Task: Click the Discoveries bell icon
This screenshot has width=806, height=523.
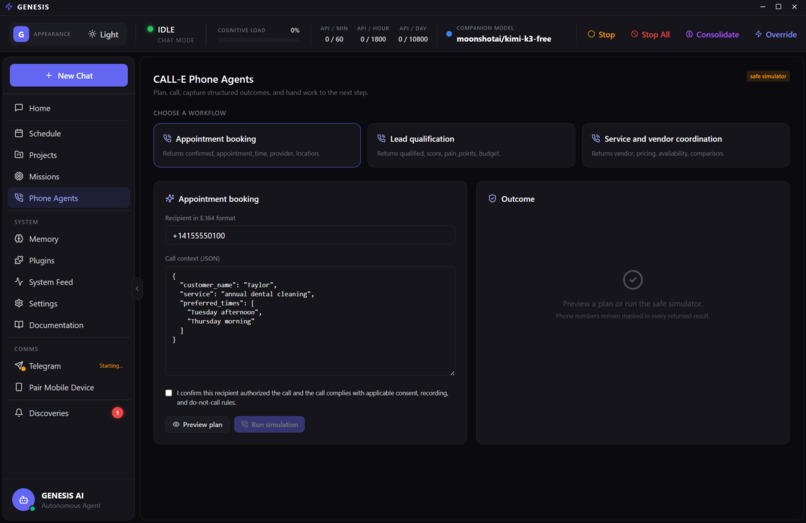Action: pos(19,413)
